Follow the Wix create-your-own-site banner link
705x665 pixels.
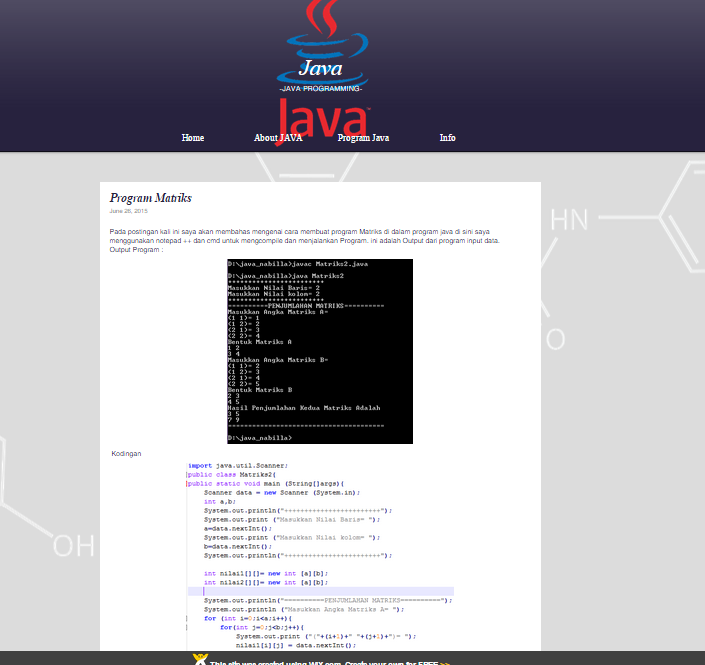click(330, 663)
